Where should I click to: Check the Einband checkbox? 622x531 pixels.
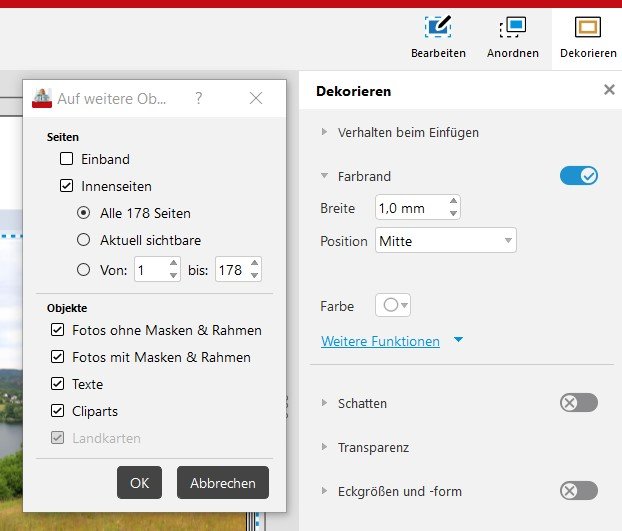click(66, 159)
